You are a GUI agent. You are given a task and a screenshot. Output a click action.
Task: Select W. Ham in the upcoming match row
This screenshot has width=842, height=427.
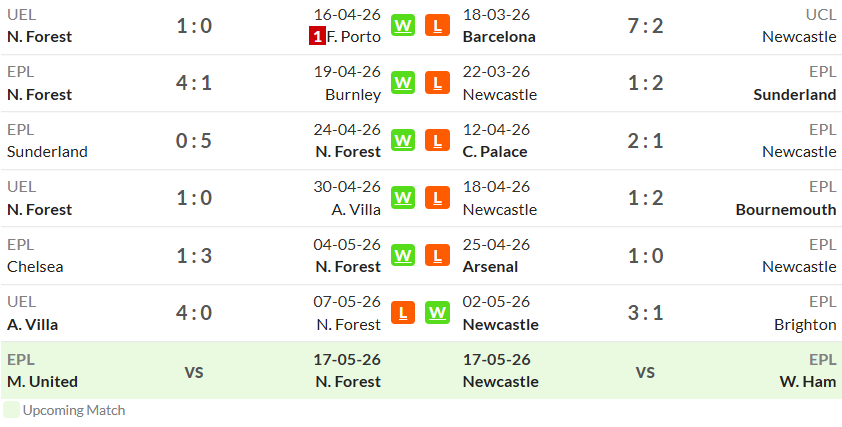[x=808, y=382]
